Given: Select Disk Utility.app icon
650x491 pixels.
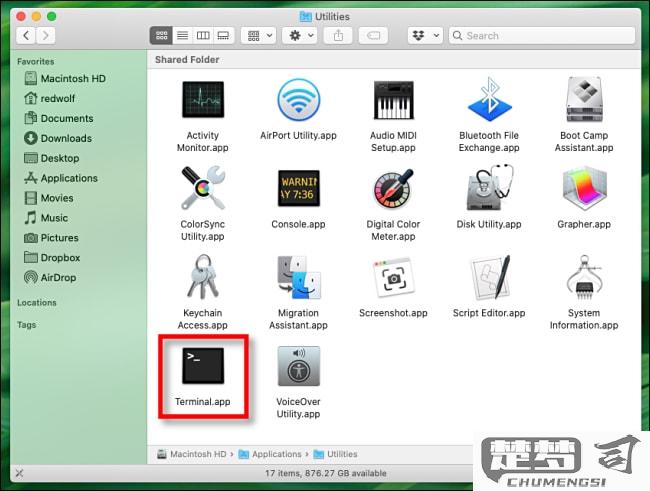Looking at the screenshot, I should click(490, 188).
